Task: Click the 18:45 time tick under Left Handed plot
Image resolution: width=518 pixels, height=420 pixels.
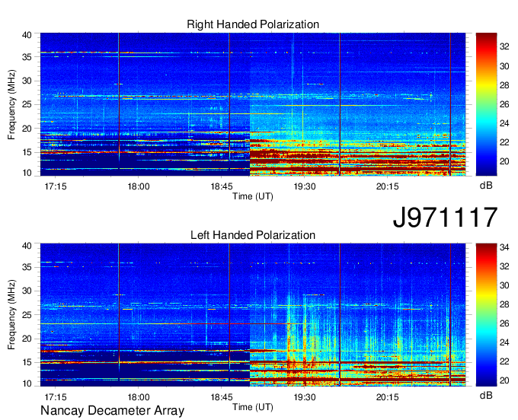Action: click(222, 397)
